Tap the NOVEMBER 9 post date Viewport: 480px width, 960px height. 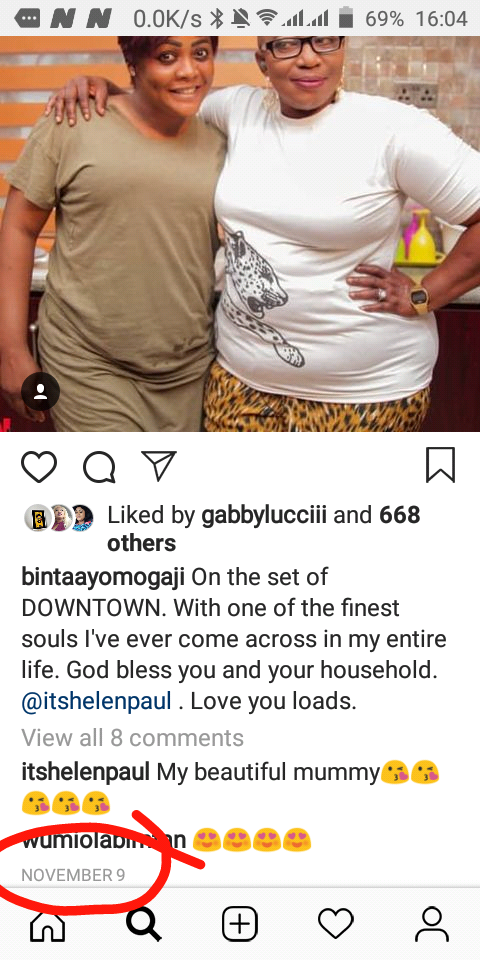pyautogui.click(x=73, y=875)
